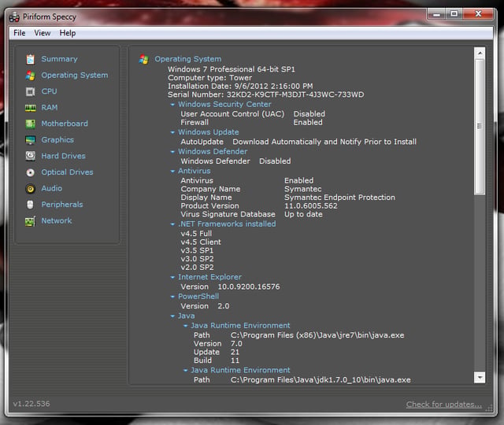This screenshot has height=425, width=504.
Task: Click the Motherboard icon
Action: click(30, 124)
